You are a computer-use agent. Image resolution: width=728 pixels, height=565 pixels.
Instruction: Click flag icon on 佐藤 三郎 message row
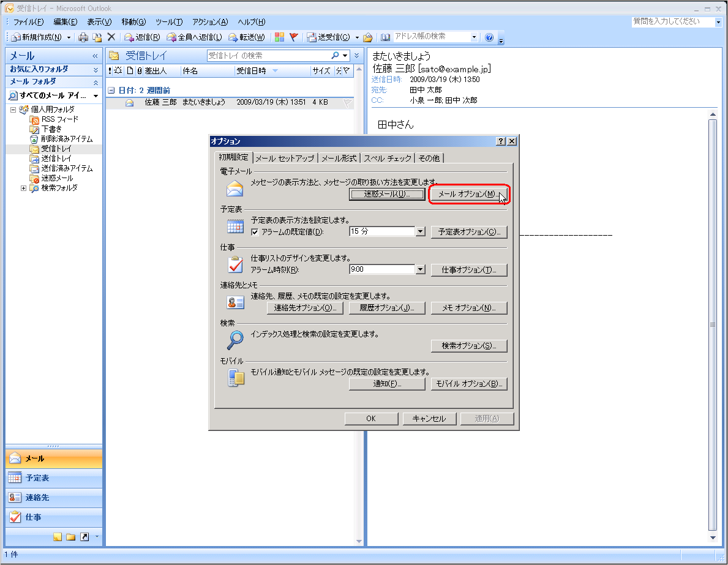pos(347,103)
